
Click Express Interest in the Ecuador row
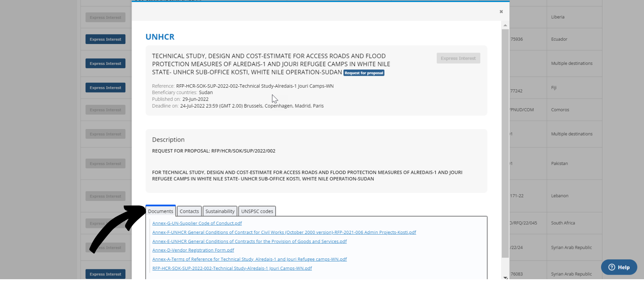(105, 39)
